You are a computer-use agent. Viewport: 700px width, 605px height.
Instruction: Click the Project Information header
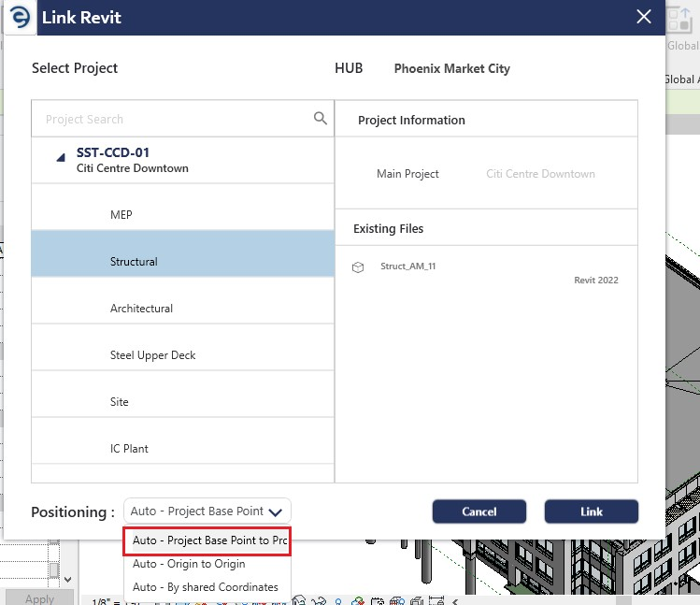[x=411, y=121]
